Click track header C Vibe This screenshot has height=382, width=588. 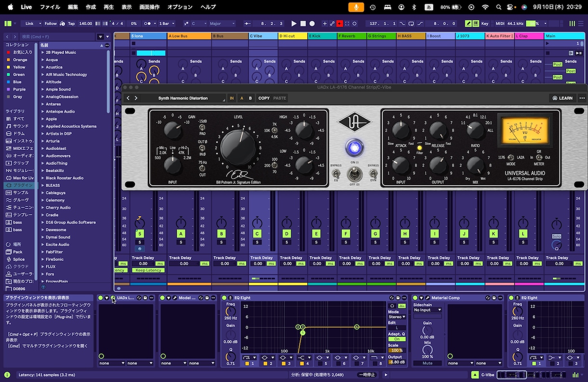pos(263,36)
